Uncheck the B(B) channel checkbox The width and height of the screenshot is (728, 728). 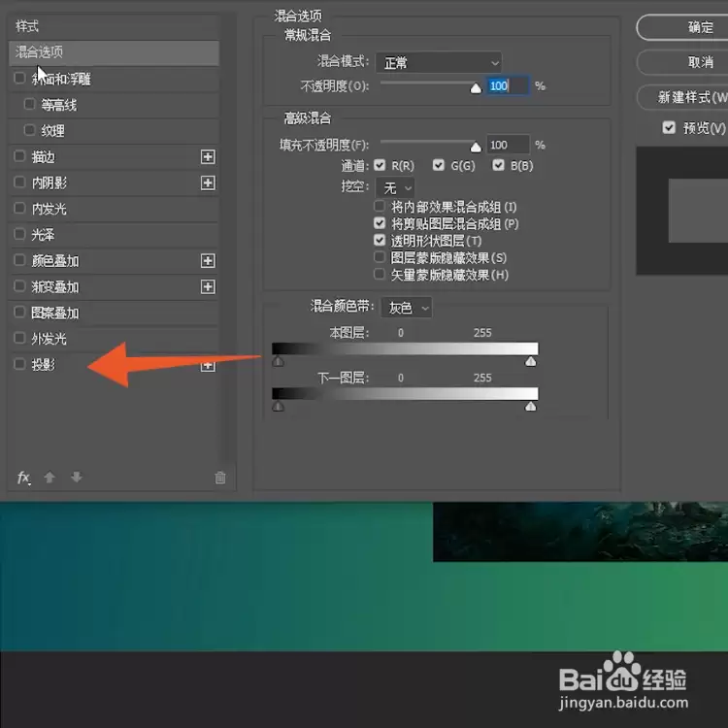click(x=498, y=165)
